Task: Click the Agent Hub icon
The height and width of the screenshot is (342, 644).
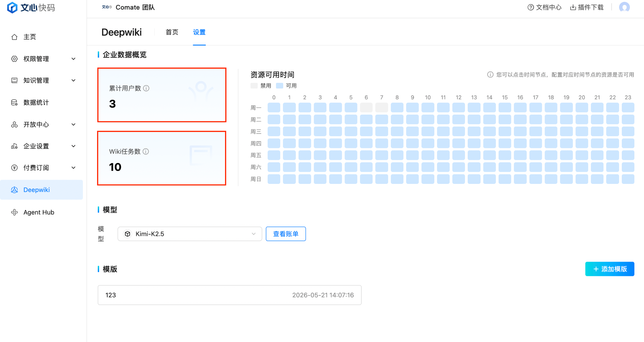Action: tap(14, 212)
